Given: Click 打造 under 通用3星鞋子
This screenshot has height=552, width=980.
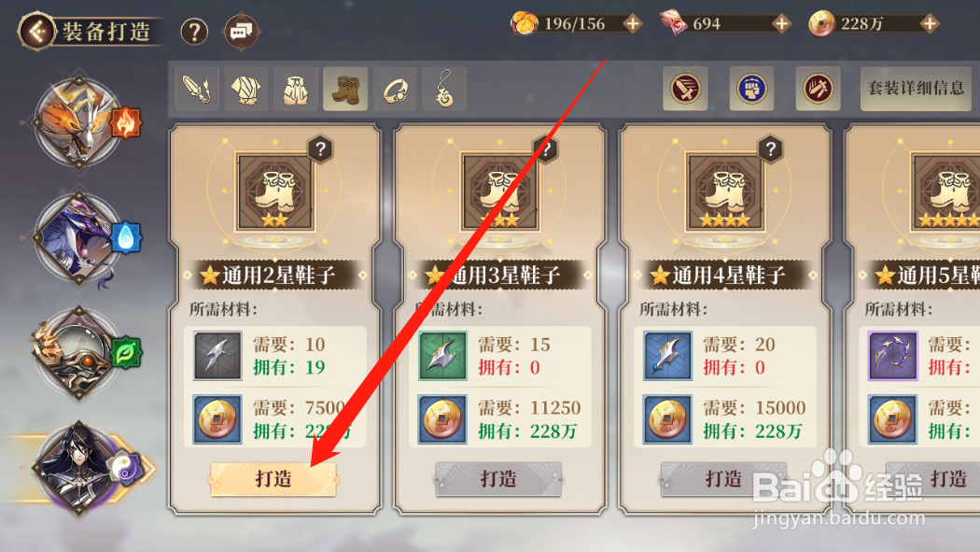Looking at the screenshot, I should point(498,479).
